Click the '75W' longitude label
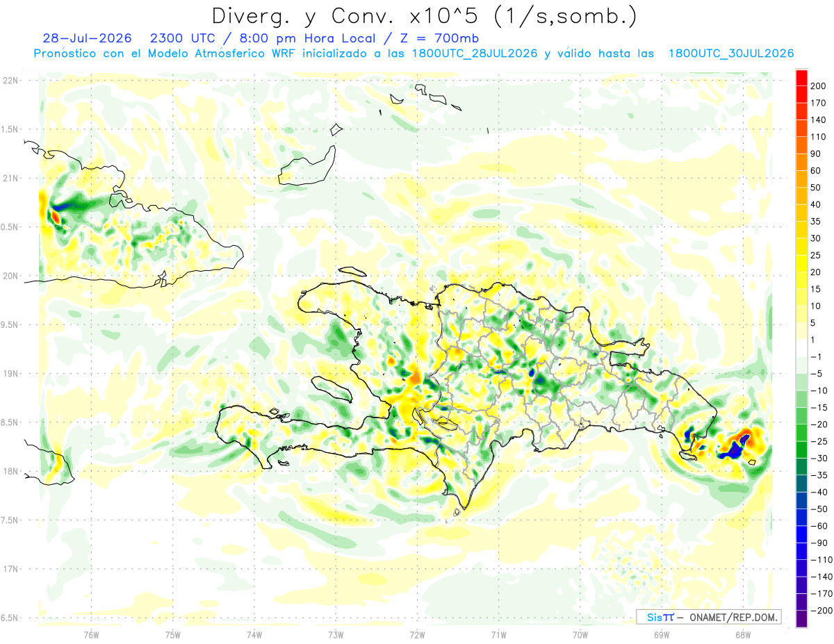 point(173,634)
